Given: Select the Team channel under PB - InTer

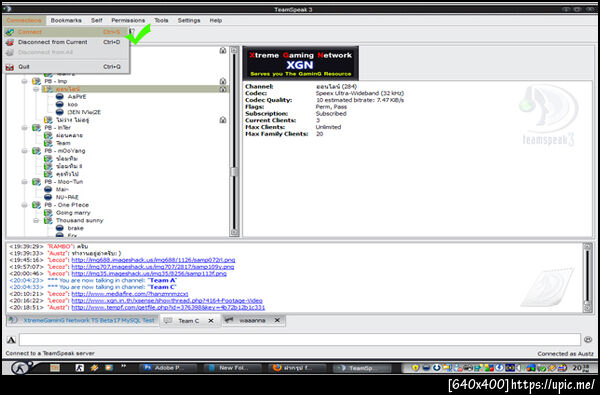Looking at the screenshot, I should click(63, 143).
